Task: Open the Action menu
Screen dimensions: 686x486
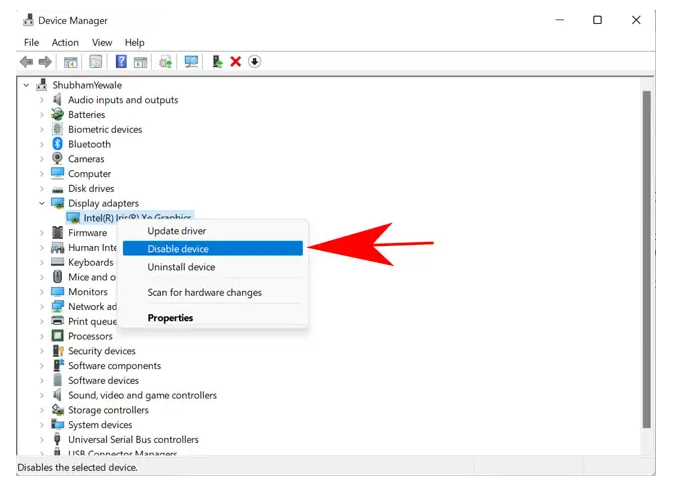Action: coord(65,42)
